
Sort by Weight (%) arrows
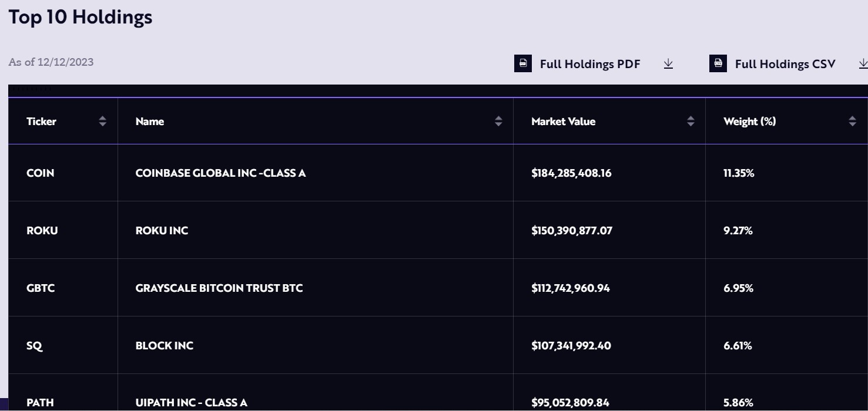pyautogui.click(x=852, y=122)
